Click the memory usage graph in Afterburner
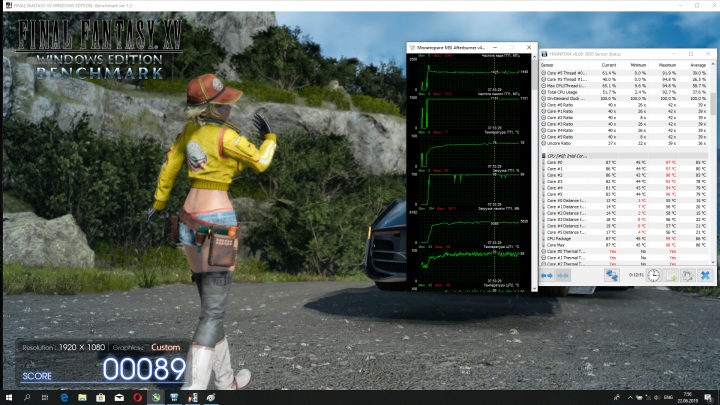 tap(468, 227)
